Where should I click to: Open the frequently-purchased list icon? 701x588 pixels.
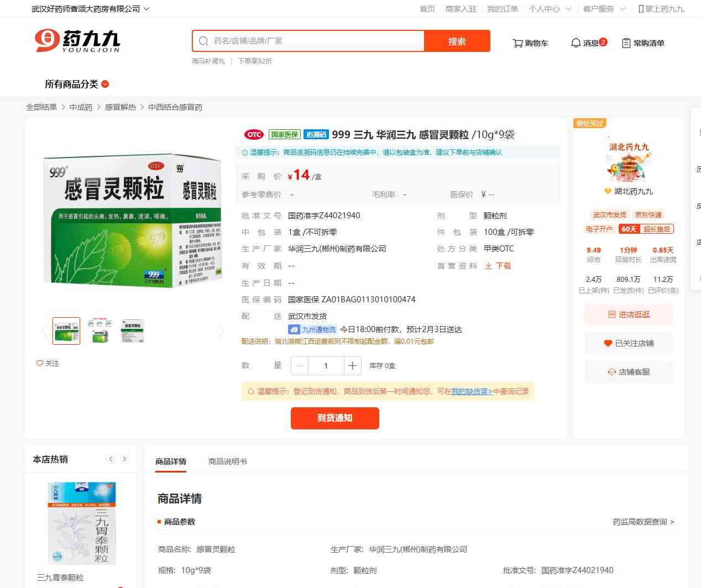[626, 43]
